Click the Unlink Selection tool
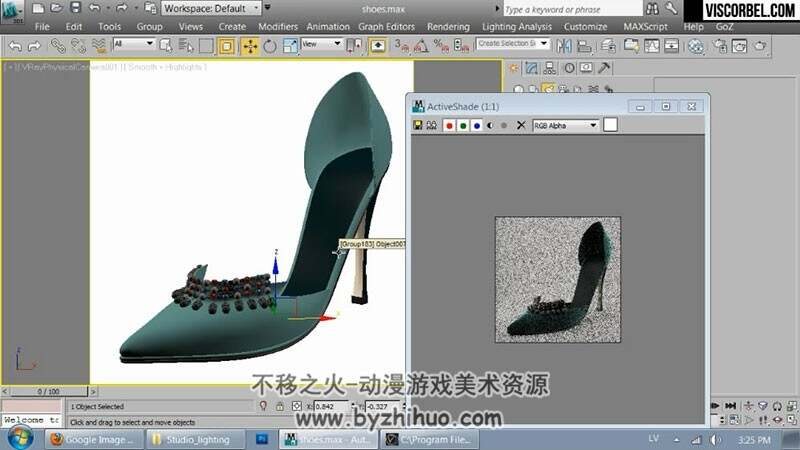800x450 pixels. click(x=78, y=46)
